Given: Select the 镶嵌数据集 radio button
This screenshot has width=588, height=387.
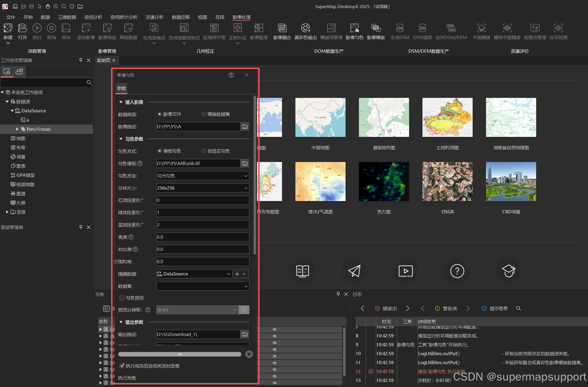Looking at the screenshot, I should [x=204, y=114].
